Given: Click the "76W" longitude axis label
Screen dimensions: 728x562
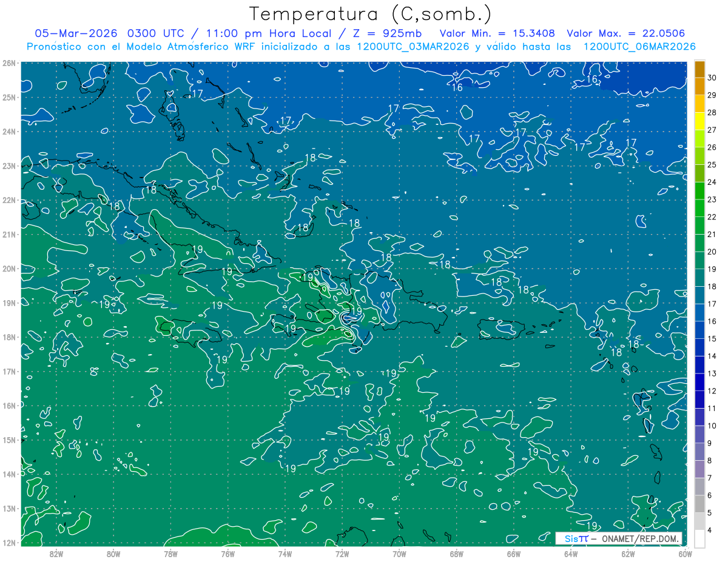Looking at the screenshot, I should [x=227, y=553].
